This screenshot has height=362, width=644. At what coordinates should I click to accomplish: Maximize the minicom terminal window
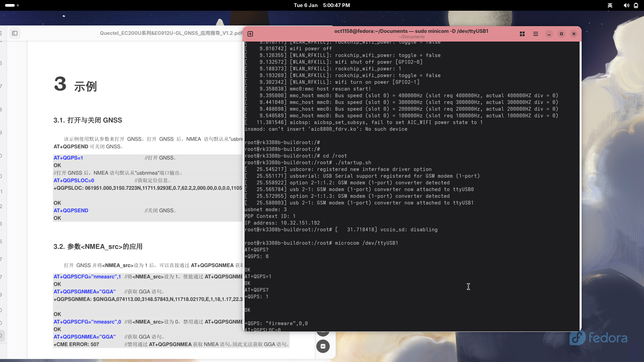coord(561,34)
